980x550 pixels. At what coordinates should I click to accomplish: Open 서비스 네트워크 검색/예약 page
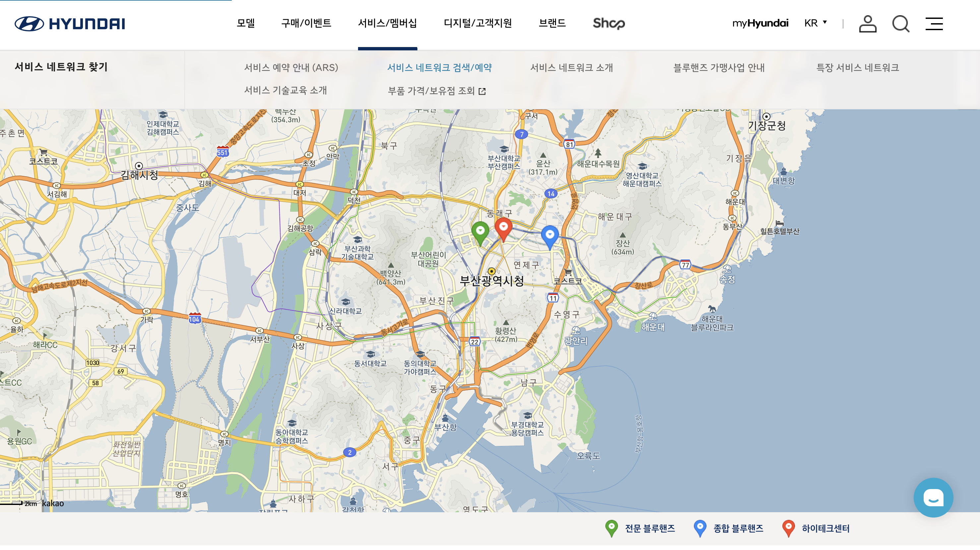coord(439,68)
